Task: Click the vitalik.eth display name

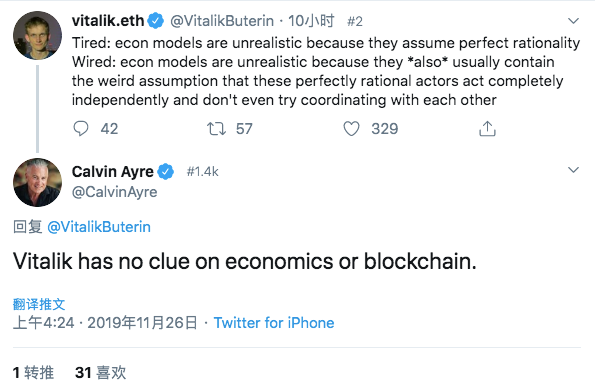Action: (108, 21)
